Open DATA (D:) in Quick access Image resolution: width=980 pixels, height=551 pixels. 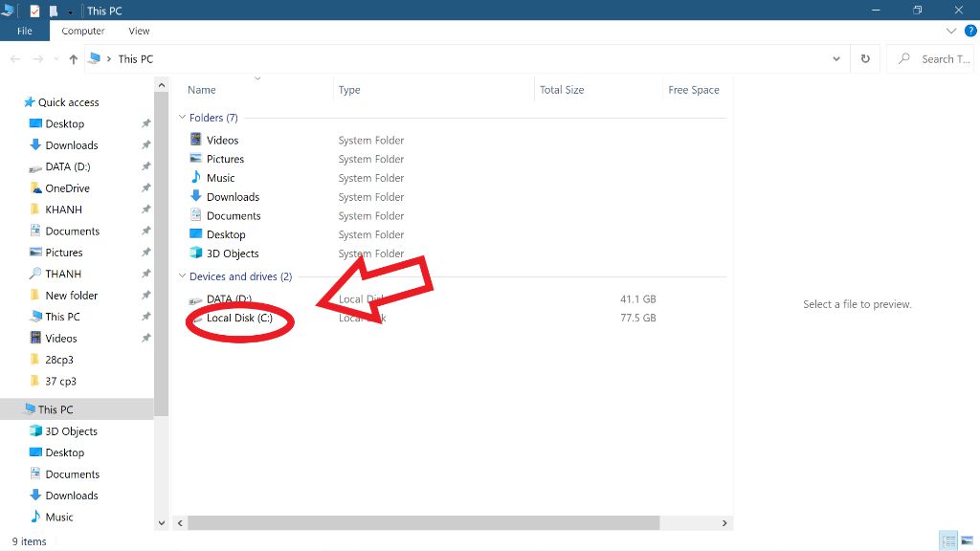tap(68, 166)
